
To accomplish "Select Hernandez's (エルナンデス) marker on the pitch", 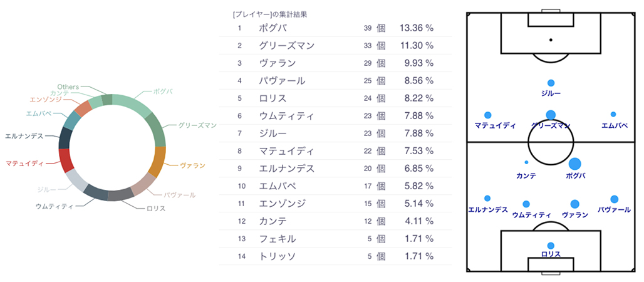I will click(487, 198).
